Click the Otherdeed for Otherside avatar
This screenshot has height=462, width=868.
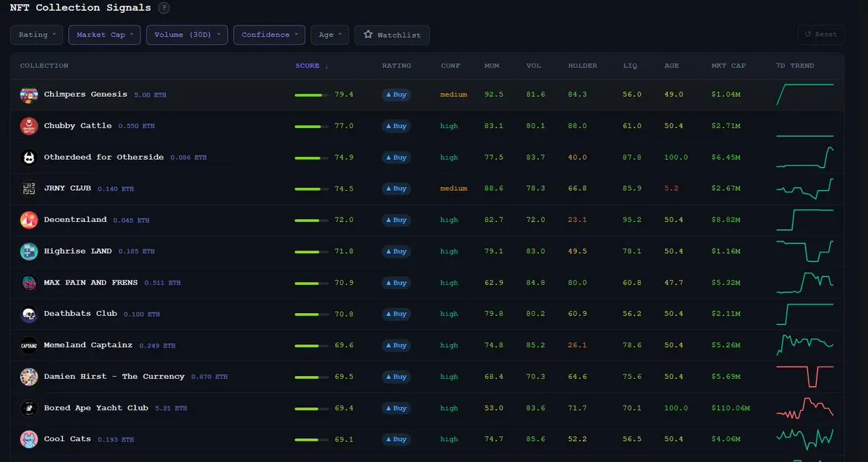pyautogui.click(x=29, y=158)
